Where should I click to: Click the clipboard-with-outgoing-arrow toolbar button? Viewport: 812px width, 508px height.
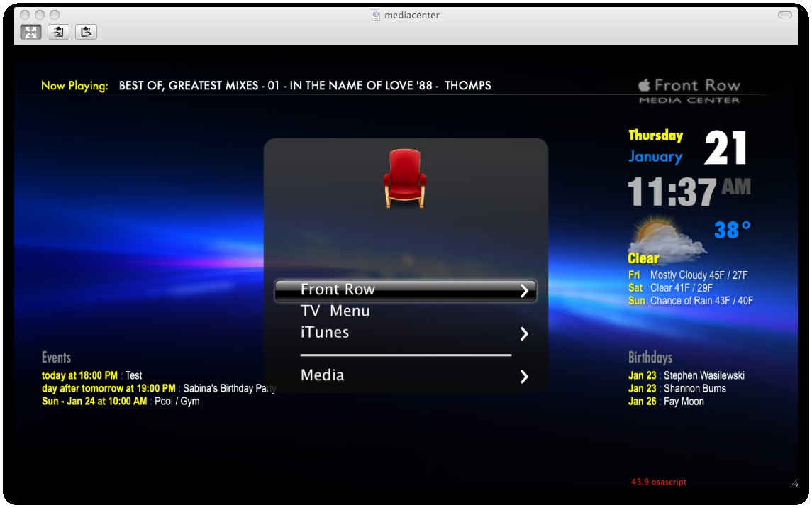86,32
